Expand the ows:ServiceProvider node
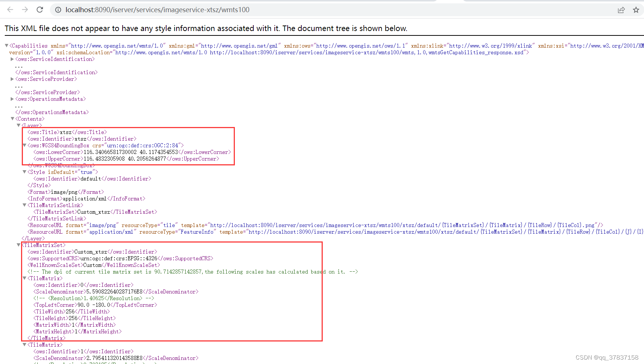This screenshot has width=644, height=364. click(x=12, y=79)
